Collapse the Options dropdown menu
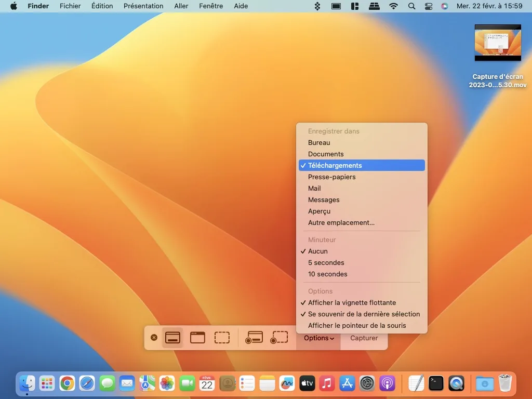The height and width of the screenshot is (399, 532). click(x=318, y=338)
